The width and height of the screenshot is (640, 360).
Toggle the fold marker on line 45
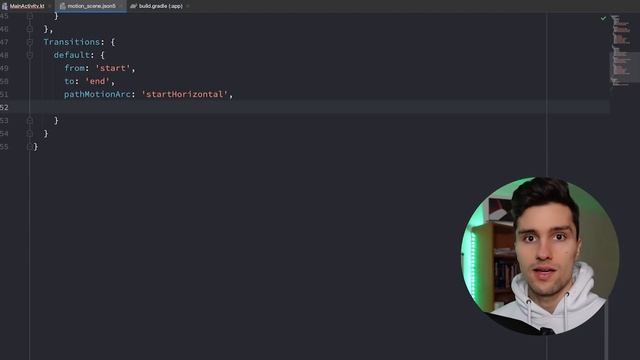(30, 16)
